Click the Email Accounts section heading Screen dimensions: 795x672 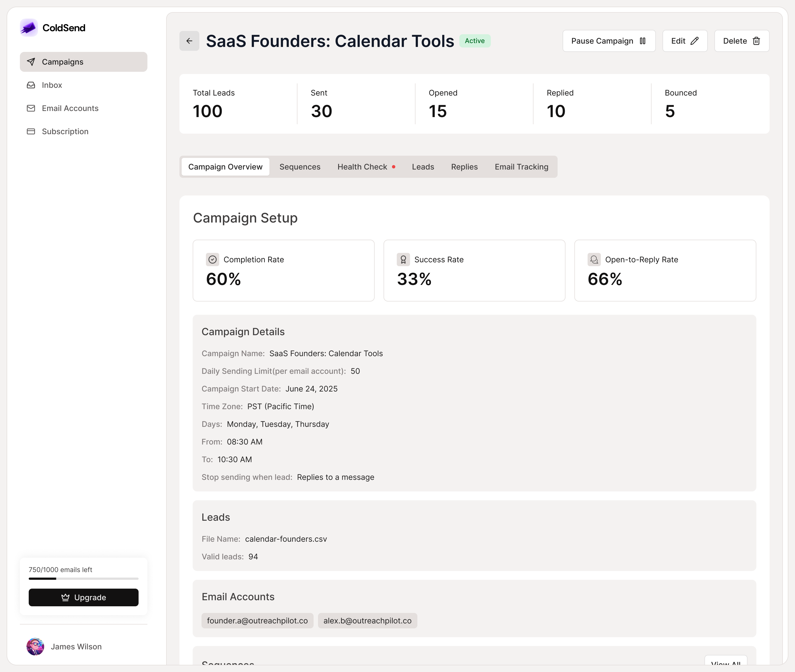pyautogui.click(x=238, y=597)
